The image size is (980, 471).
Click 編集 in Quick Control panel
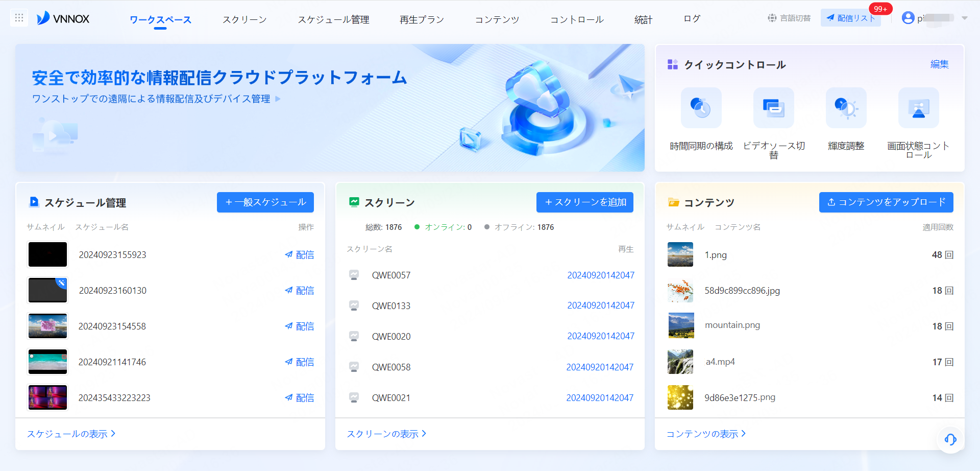click(939, 64)
